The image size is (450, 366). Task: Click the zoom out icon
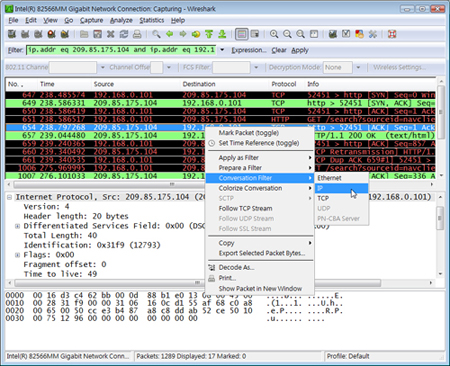click(287, 34)
